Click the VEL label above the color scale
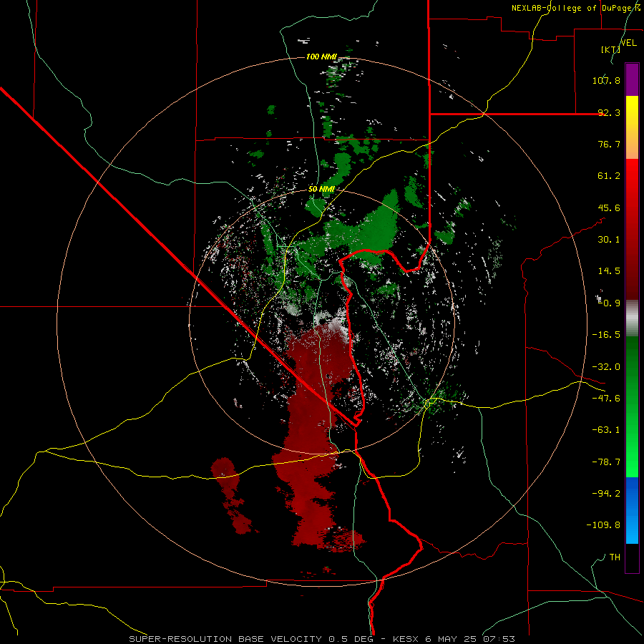This screenshot has height=644, width=644. (629, 42)
